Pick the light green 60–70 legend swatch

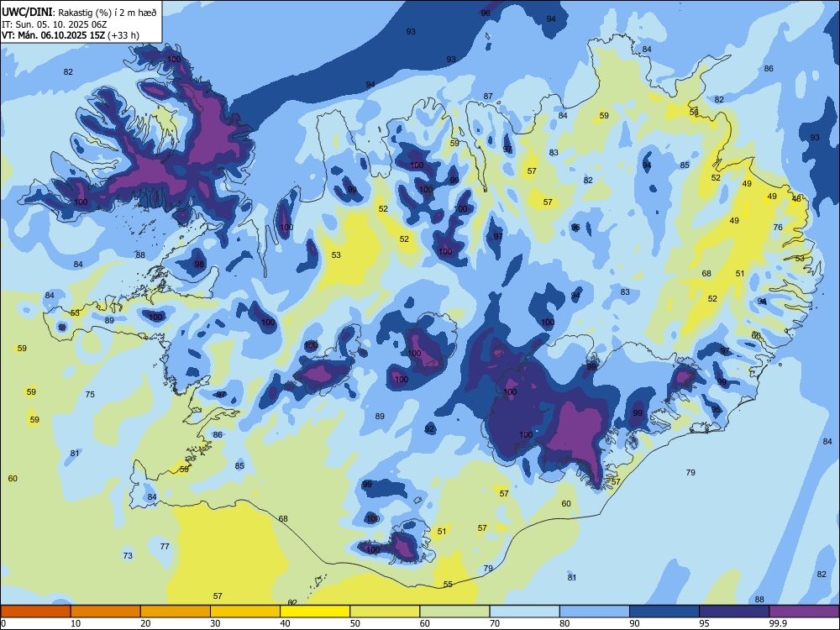tap(454, 612)
